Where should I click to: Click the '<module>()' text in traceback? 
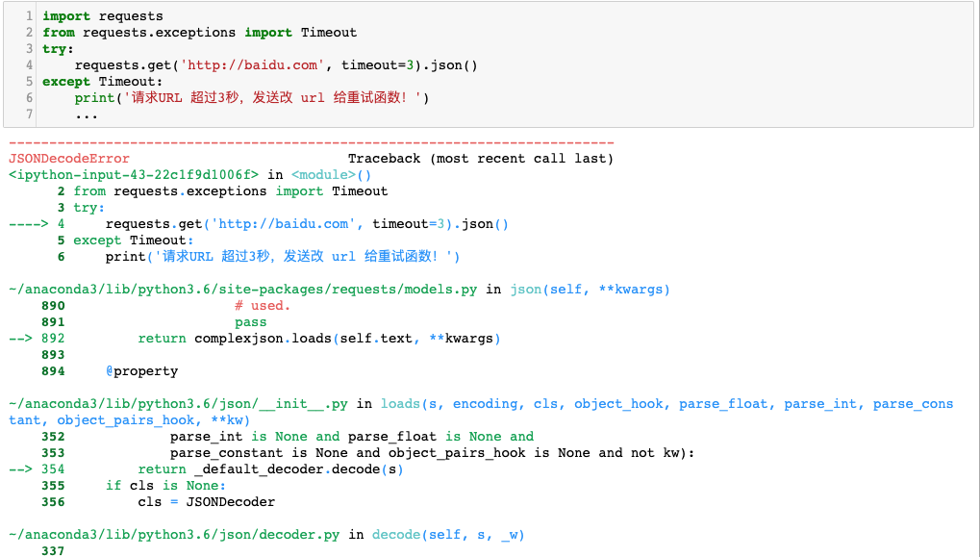331,174
